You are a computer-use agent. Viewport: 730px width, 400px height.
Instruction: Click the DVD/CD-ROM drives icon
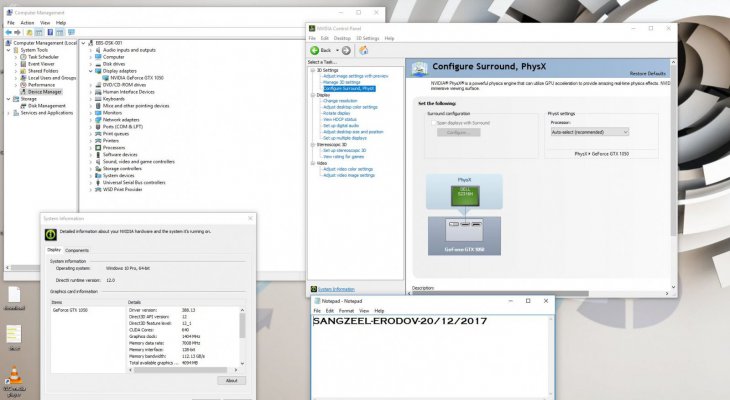point(98,85)
